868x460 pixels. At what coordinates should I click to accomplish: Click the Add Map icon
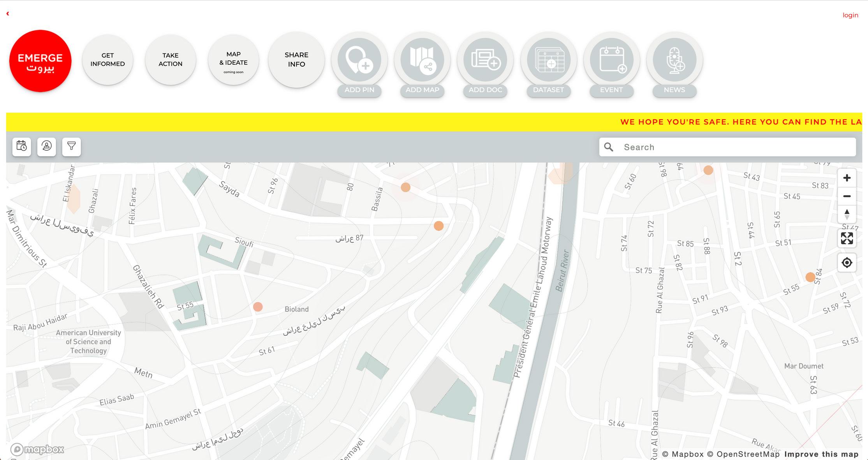(422, 60)
